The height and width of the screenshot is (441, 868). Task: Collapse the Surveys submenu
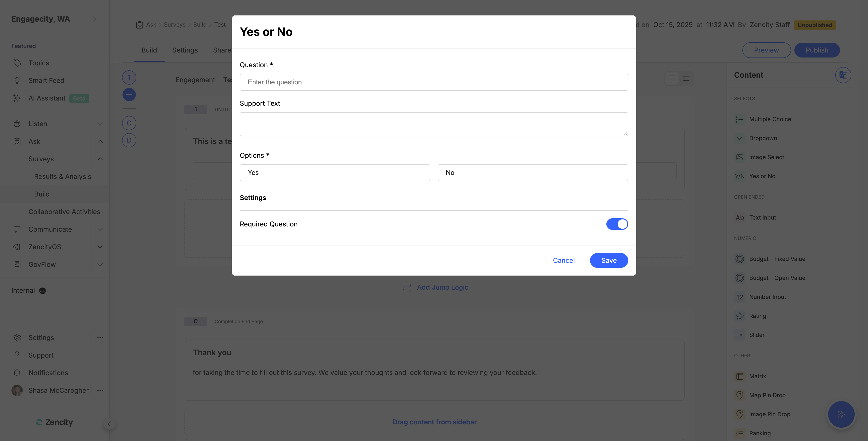tap(100, 159)
